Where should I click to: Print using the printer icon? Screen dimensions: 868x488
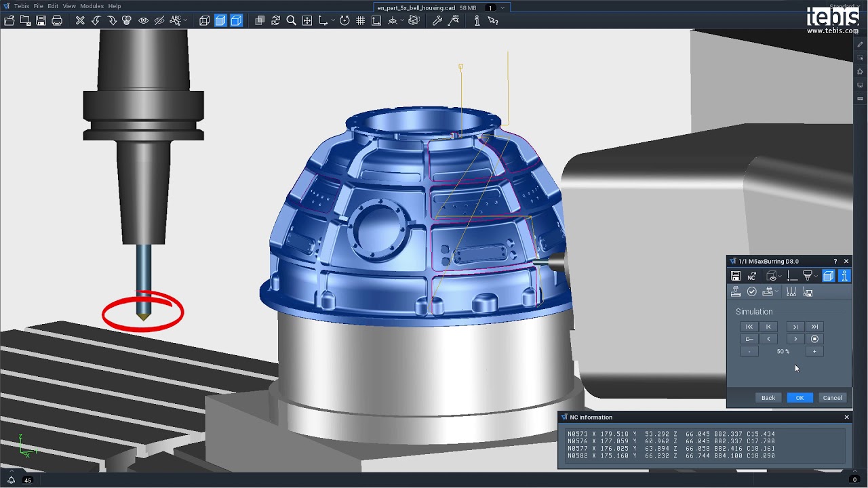57,20
